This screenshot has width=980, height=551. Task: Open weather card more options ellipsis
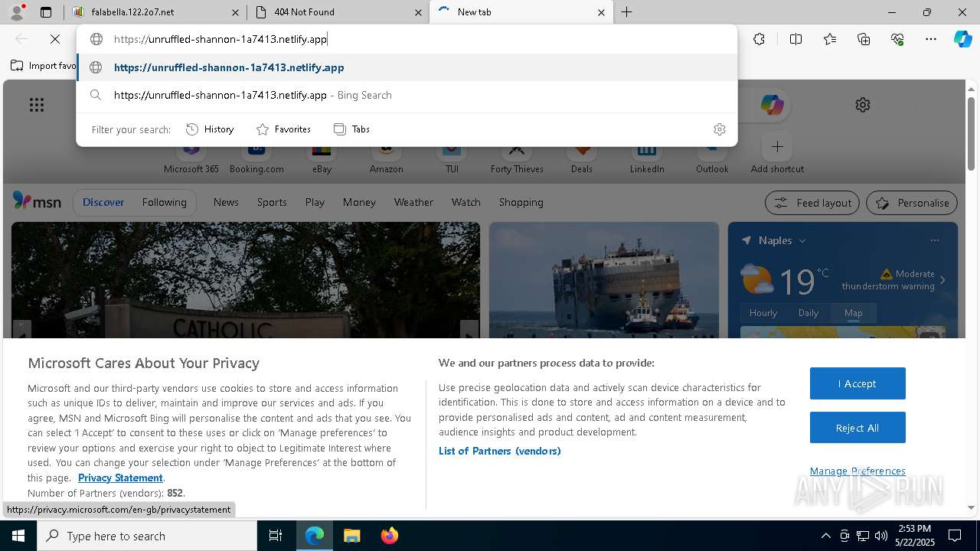(934, 240)
